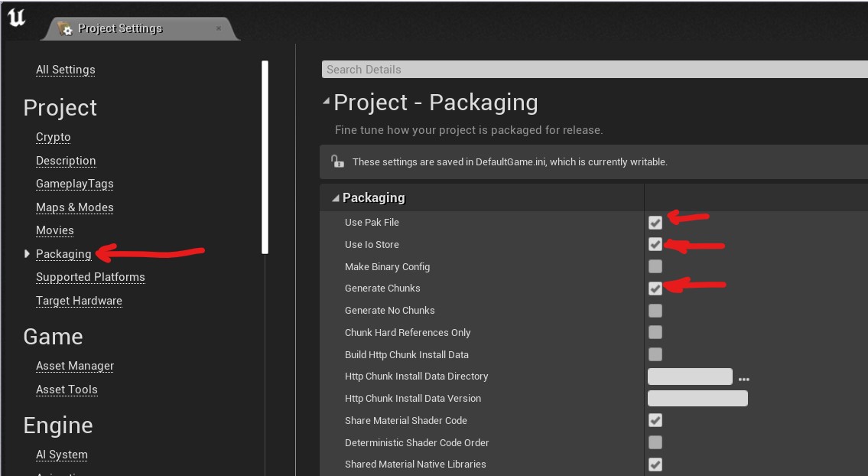Click the Http Chunk Install Data Version field

[x=697, y=398]
